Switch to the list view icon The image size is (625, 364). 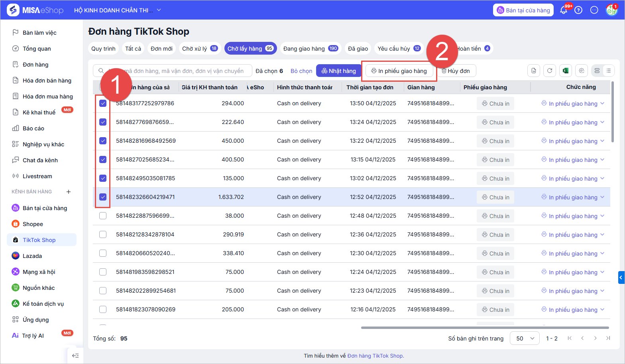click(608, 71)
